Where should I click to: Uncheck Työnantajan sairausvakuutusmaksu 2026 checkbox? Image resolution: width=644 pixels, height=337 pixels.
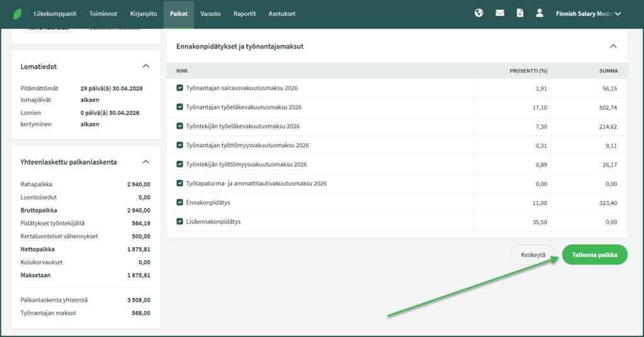[x=180, y=89]
